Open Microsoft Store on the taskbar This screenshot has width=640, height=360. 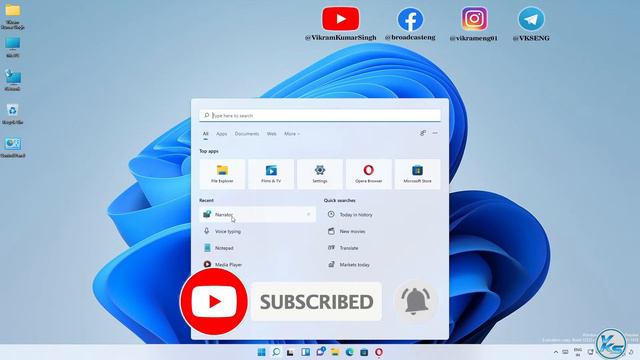click(364, 352)
